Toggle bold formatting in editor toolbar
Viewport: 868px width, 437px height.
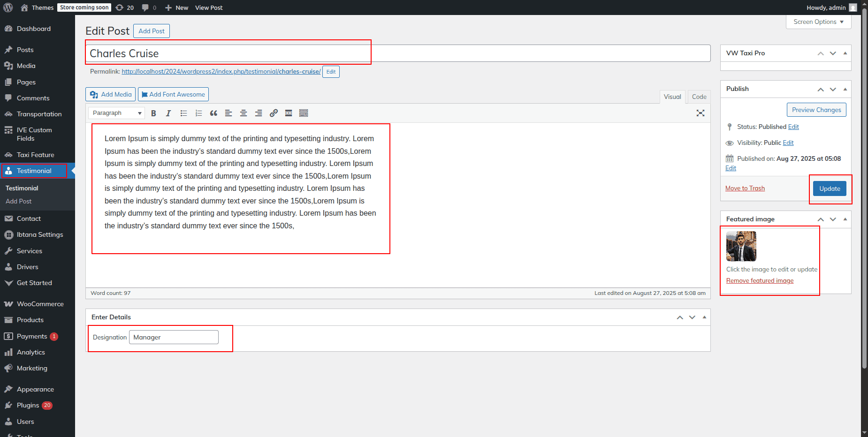(153, 113)
